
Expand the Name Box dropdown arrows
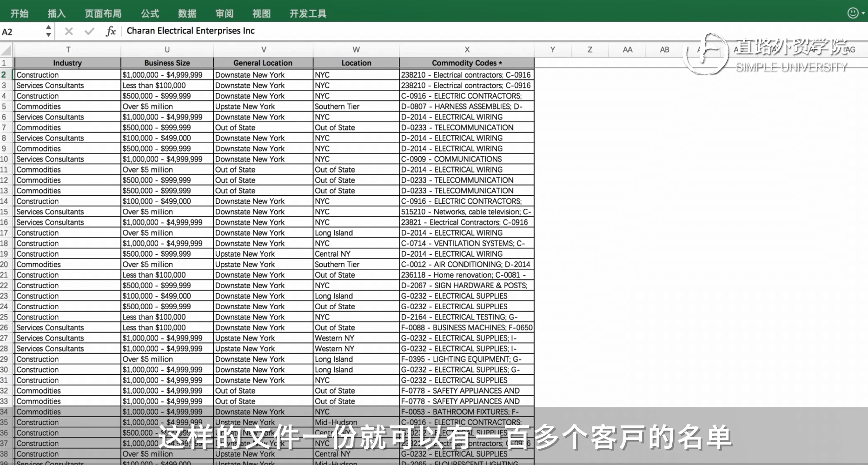pyautogui.click(x=48, y=31)
